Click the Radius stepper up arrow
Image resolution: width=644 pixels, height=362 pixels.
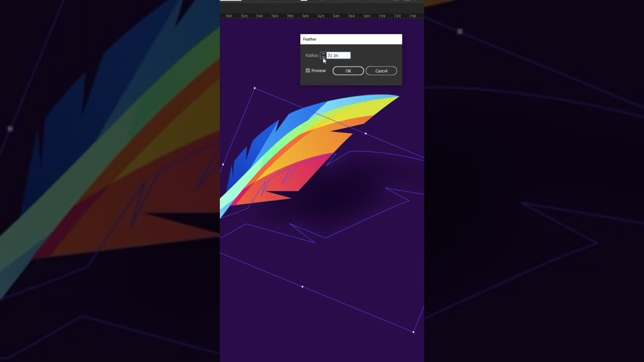[x=324, y=54]
